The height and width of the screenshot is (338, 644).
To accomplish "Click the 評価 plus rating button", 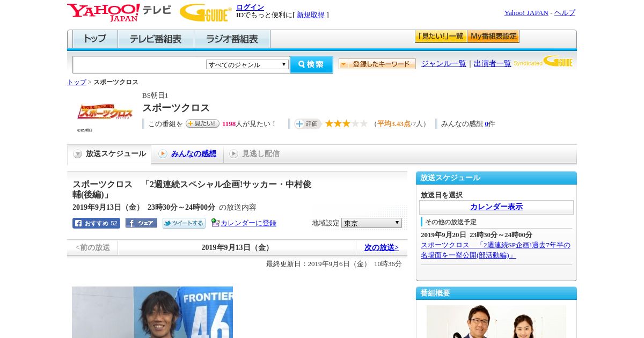I will click(x=308, y=124).
